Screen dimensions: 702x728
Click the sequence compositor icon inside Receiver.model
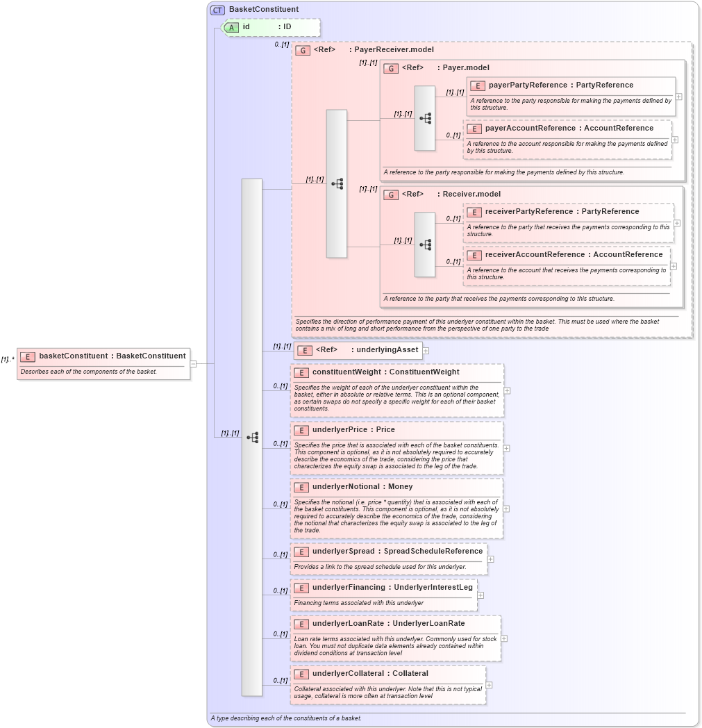tap(425, 245)
